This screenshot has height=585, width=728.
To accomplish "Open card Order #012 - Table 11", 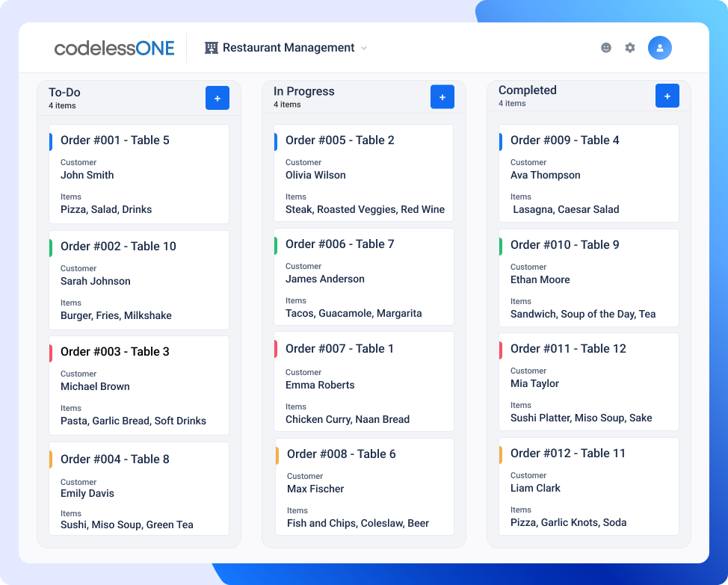I will point(589,486).
